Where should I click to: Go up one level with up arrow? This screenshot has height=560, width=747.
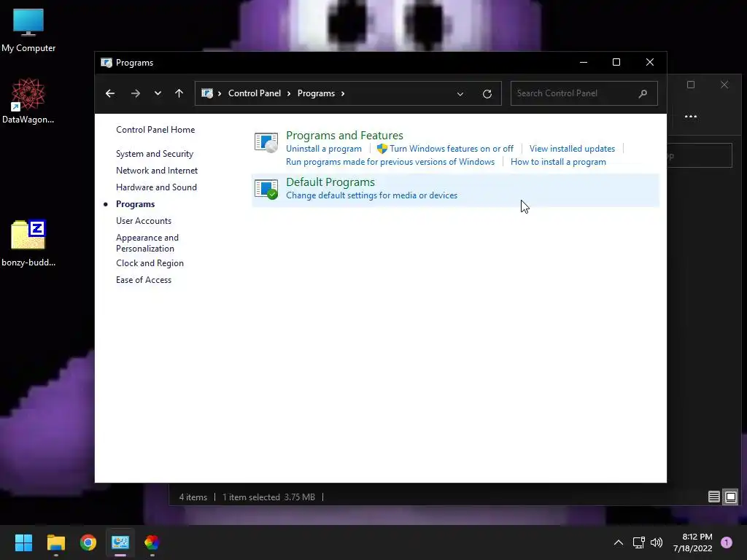tap(179, 93)
